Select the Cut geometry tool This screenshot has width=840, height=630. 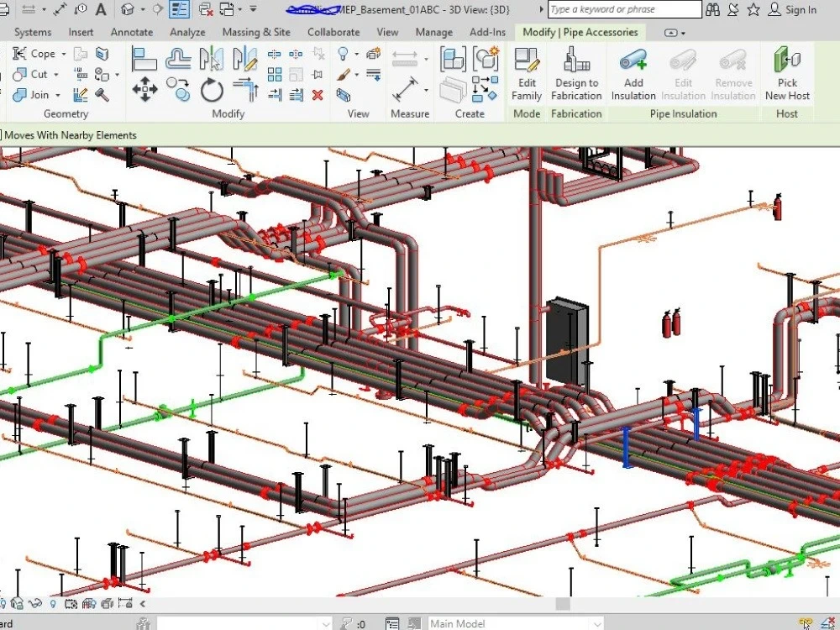point(30,74)
